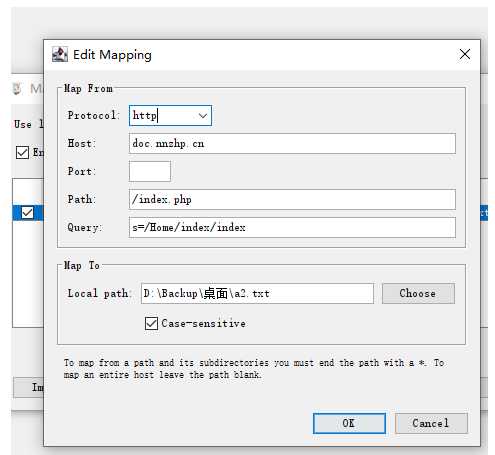Click the Case-sensitive label text

click(x=203, y=323)
